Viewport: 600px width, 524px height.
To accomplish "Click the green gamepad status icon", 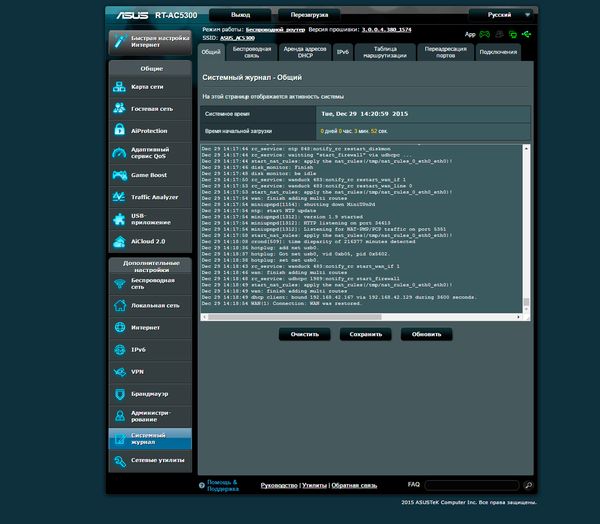I will pos(485,34).
